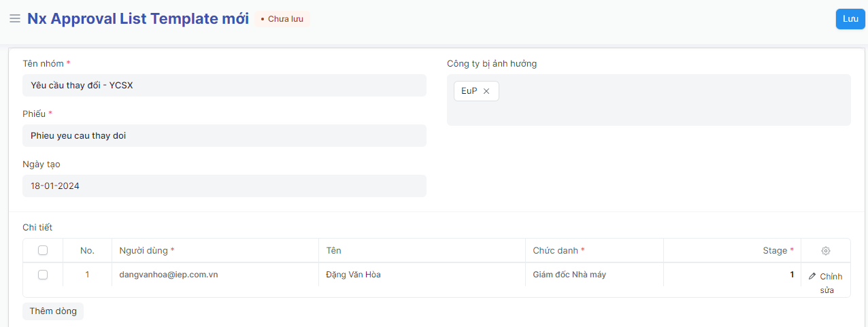Toggle the sidebar with the hamburger icon
This screenshot has width=868, height=327.
pyautogui.click(x=14, y=18)
